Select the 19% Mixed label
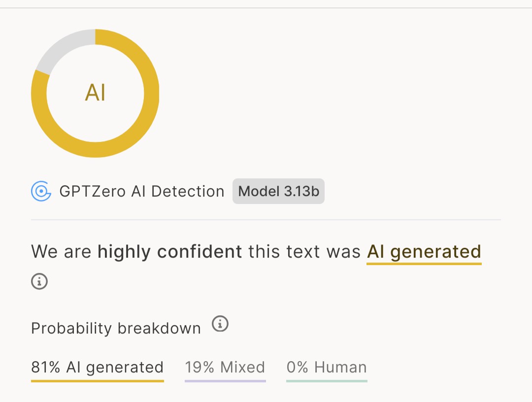This screenshot has height=402, width=532. click(225, 367)
